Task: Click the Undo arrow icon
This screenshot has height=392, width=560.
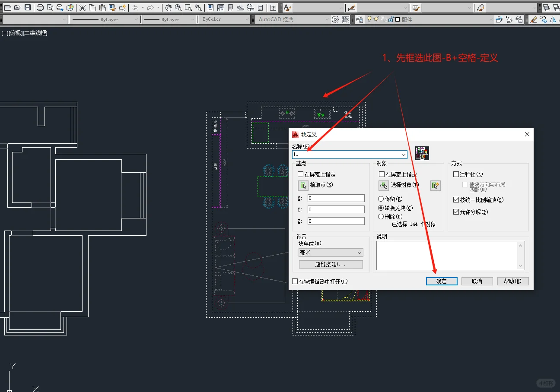Action: 135,8
